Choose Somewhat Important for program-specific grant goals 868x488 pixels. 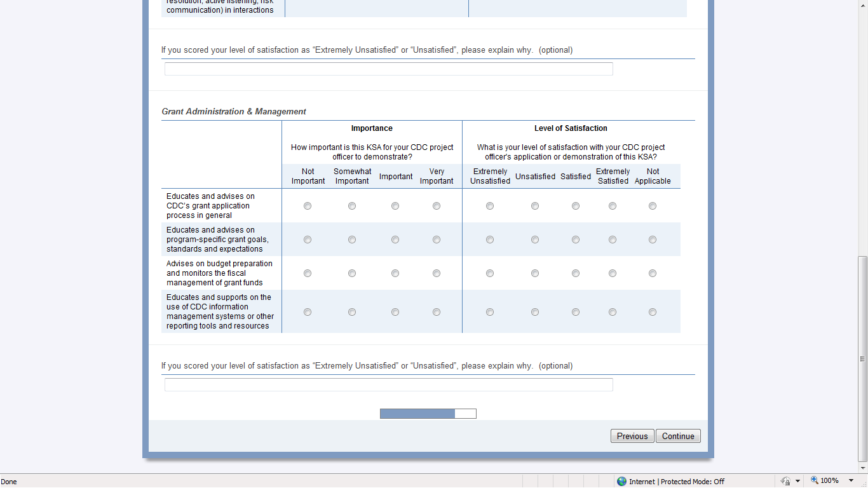tap(352, 240)
